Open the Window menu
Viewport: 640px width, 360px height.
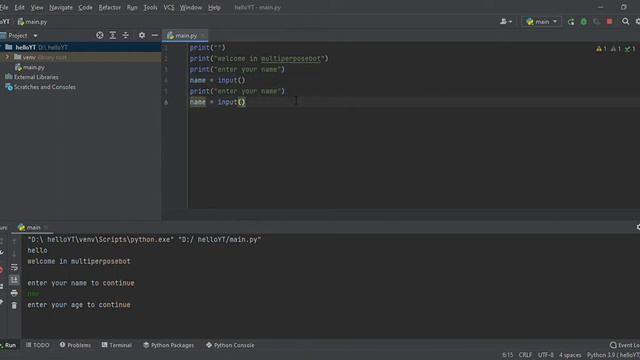[191, 7]
